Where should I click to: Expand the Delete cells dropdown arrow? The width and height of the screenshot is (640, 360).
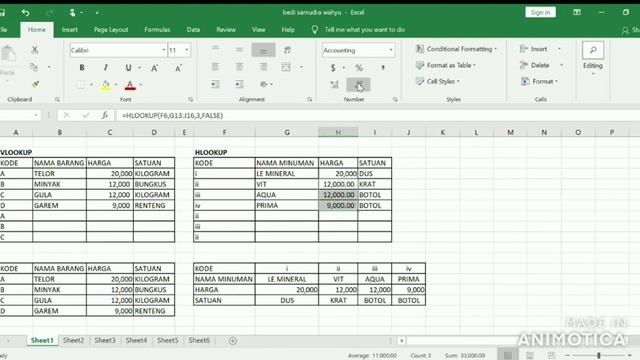point(562,65)
